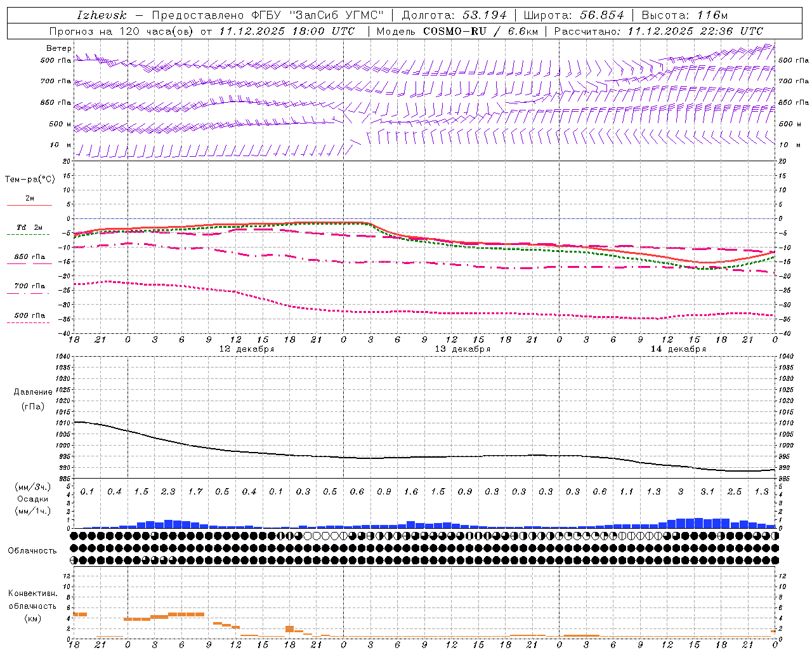
Task: Click the Облачность cloud cover label
Action: point(32,550)
